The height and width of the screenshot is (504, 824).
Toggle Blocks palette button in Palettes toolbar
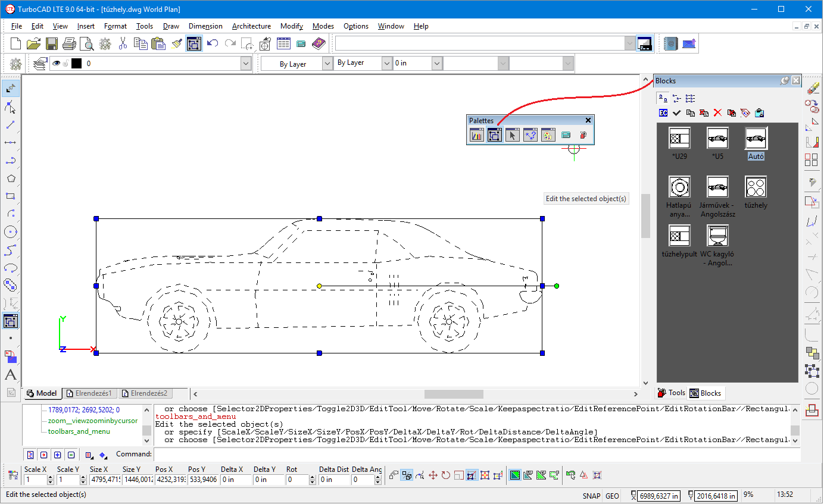click(x=494, y=136)
